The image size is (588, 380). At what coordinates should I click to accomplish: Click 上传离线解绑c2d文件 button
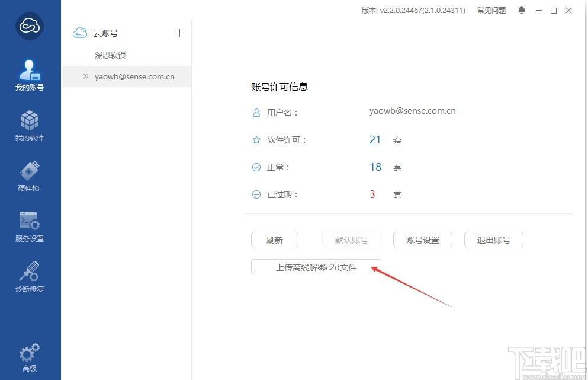[316, 267]
